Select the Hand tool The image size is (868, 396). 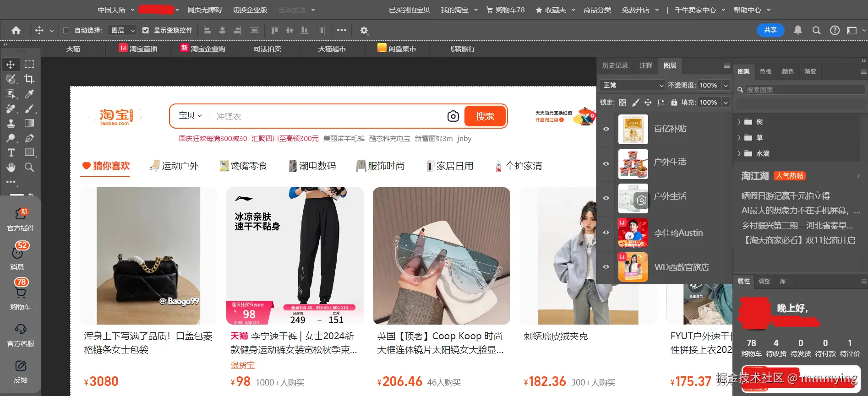pyautogui.click(x=11, y=167)
